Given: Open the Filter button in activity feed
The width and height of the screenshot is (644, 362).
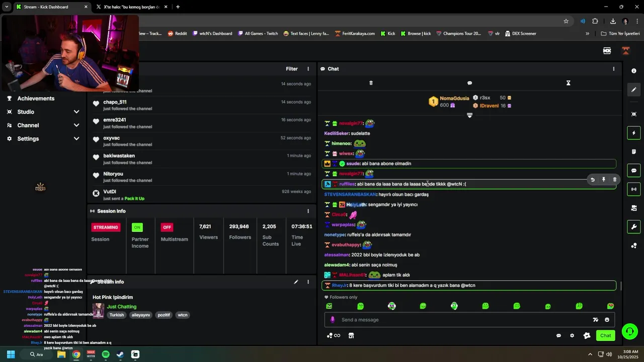Looking at the screenshot, I should [x=292, y=69].
